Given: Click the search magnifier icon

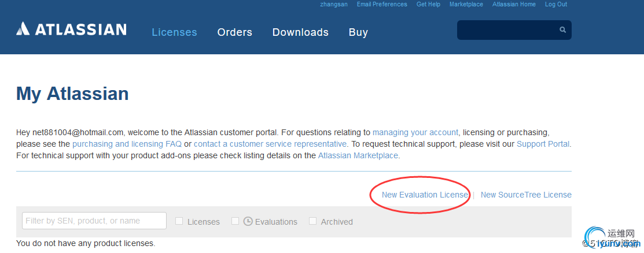Looking at the screenshot, I should 562,30.
